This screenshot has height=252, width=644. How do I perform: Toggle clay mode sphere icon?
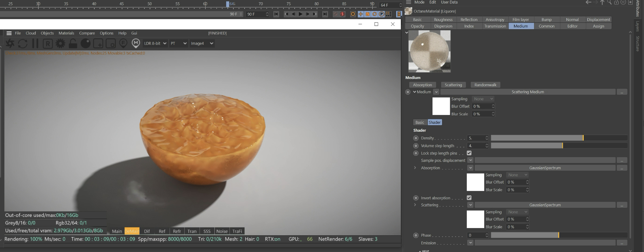(x=85, y=43)
